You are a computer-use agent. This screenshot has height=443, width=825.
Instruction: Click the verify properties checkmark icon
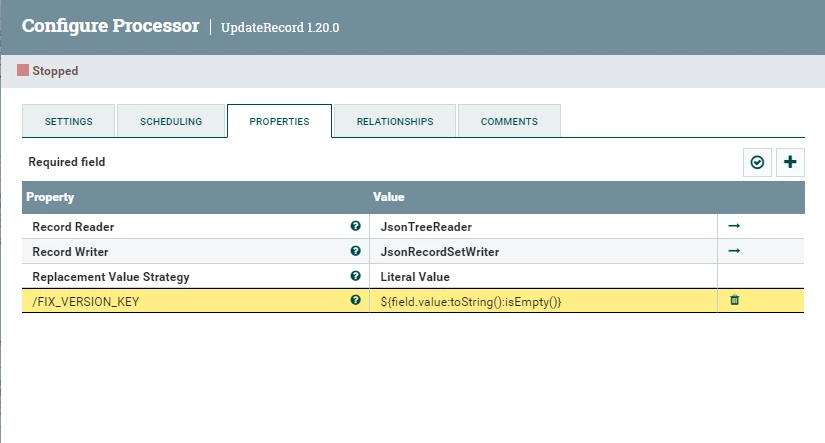tap(757, 162)
